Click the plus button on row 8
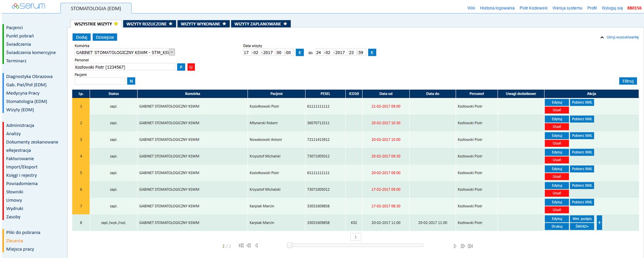The height and width of the screenshot is (258, 644). 599,223
